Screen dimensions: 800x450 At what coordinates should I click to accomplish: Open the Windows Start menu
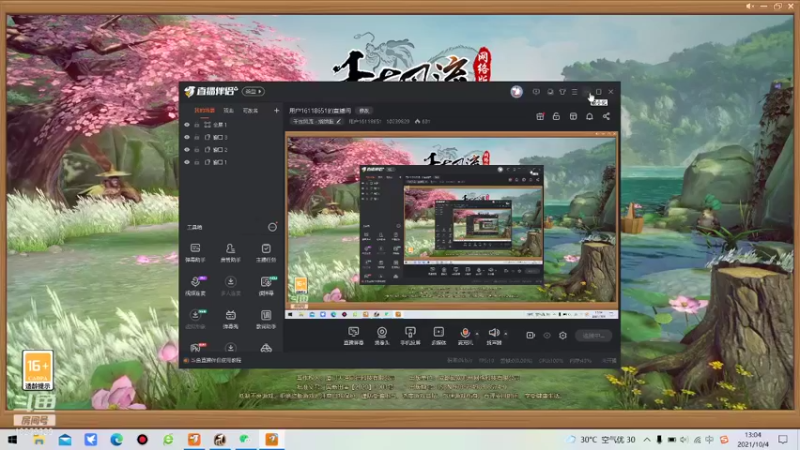(13, 439)
